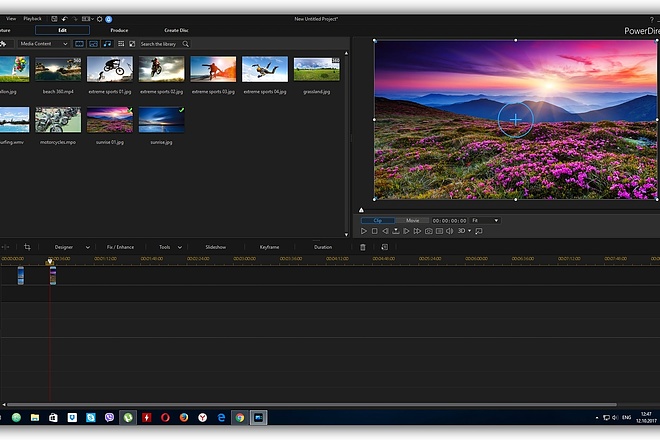Screen dimensions: 660x440
Task: Click the preview volume speaker icon
Action: click(450, 231)
